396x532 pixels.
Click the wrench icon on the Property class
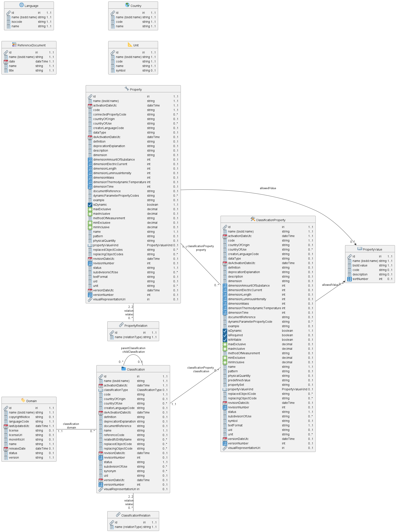127,89
